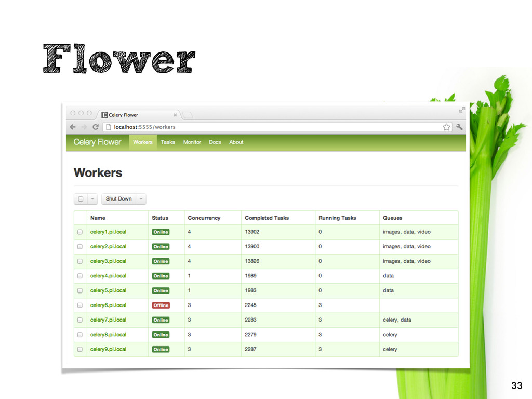Viewport: 532px width, 399px height.
Task: Check the celery3.pi.local checkbox
Action: 80,261
